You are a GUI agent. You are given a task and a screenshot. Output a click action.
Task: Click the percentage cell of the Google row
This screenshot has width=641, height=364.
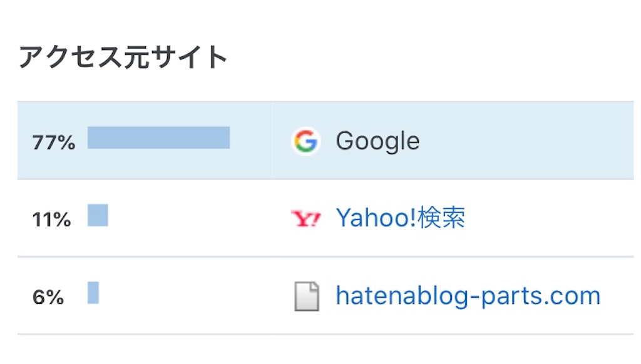tap(145, 140)
